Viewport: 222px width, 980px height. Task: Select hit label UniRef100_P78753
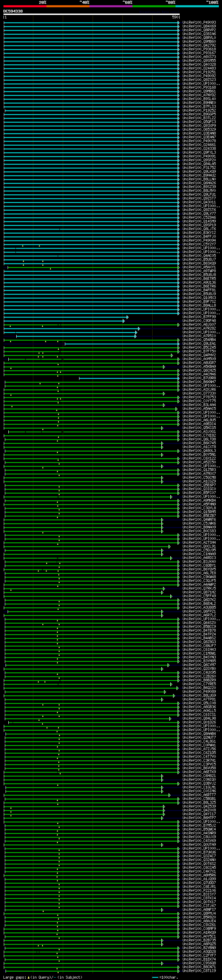[199, 397]
